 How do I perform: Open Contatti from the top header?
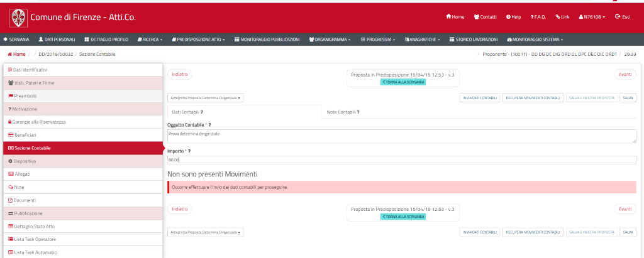[477, 17]
